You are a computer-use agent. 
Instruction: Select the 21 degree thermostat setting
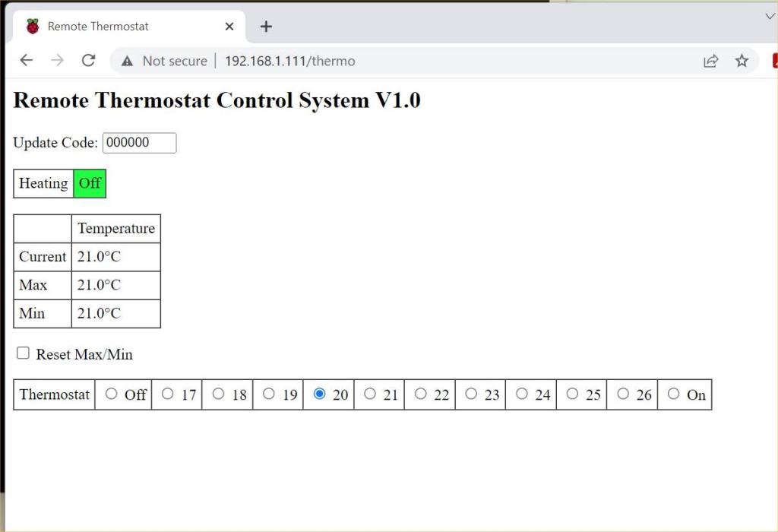click(x=370, y=394)
